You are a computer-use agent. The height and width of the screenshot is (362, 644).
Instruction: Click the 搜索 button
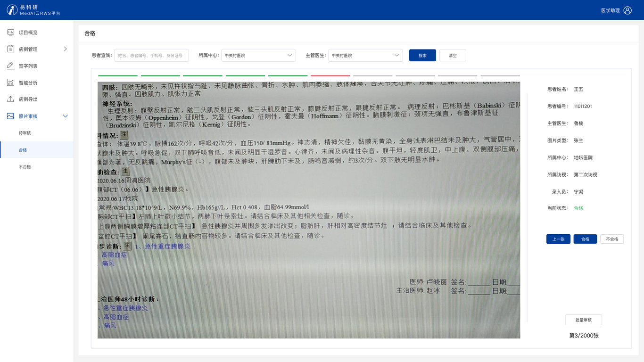pyautogui.click(x=422, y=55)
